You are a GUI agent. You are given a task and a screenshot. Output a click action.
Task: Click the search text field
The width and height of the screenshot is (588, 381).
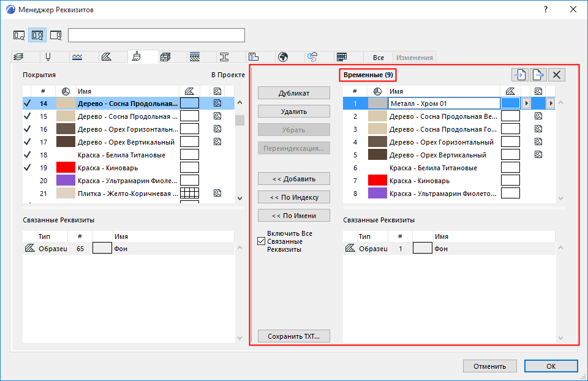(156, 36)
